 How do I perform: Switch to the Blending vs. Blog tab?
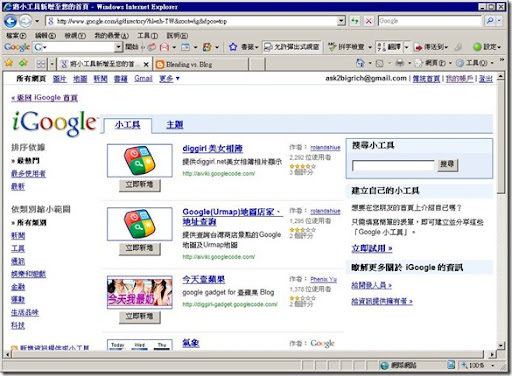(x=200, y=64)
